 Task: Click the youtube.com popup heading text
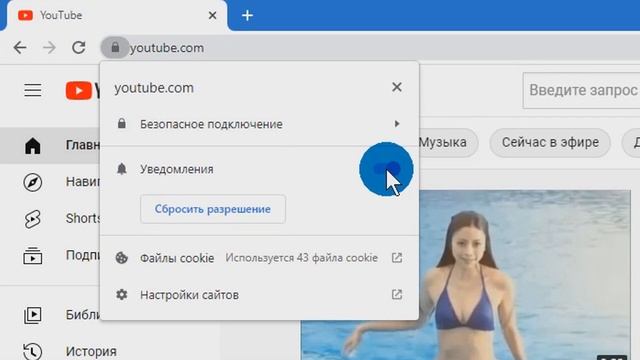[154, 88]
